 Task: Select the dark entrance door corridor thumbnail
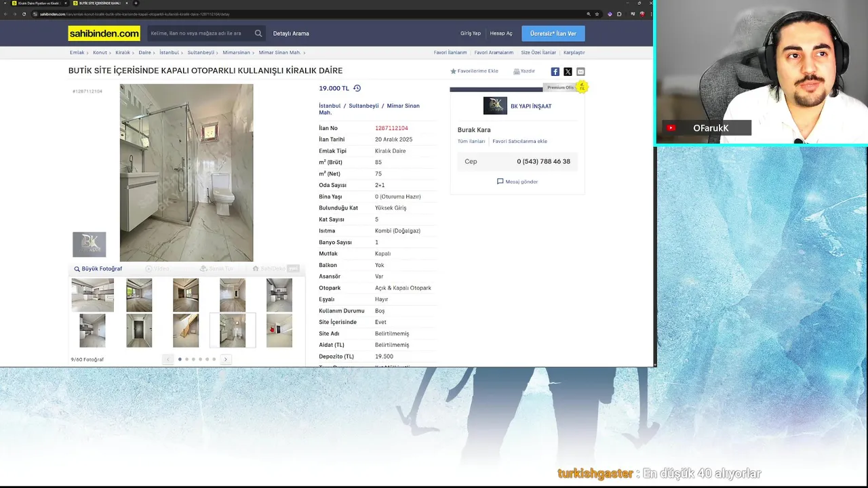139,330
